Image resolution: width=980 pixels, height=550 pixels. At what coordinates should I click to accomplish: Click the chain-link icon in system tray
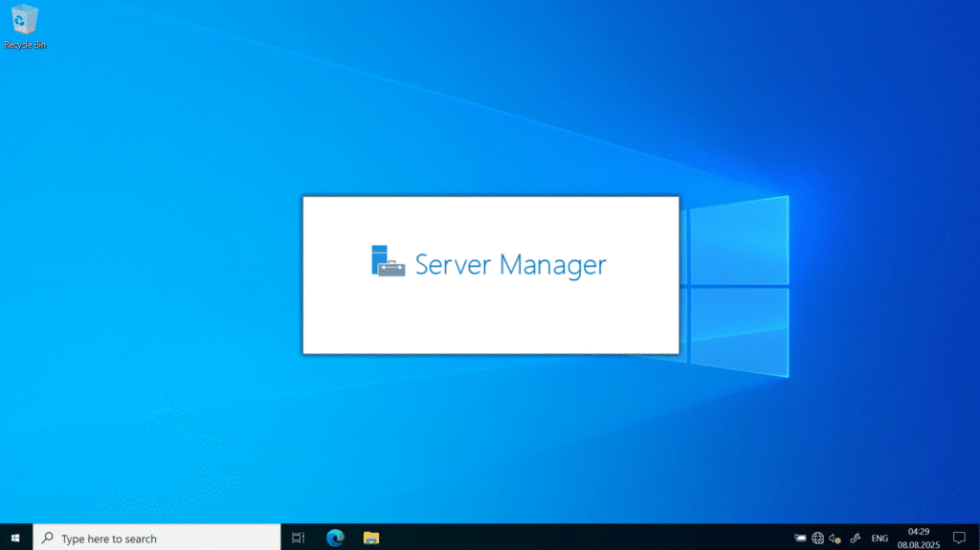coord(857,539)
